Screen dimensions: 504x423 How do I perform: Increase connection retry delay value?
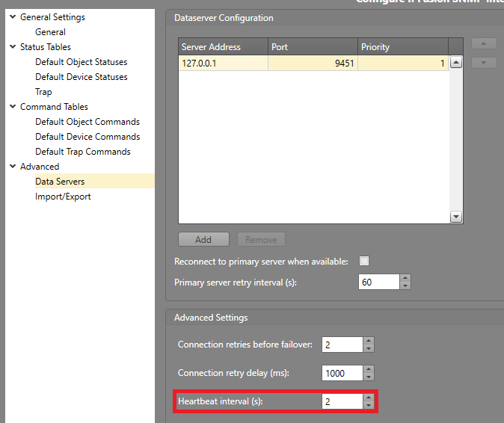click(368, 369)
